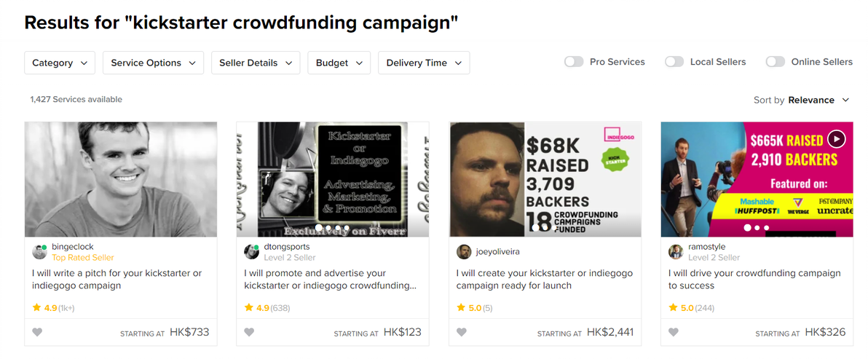Favorite the bingeclock gig with heart icon

pyautogui.click(x=37, y=332)
